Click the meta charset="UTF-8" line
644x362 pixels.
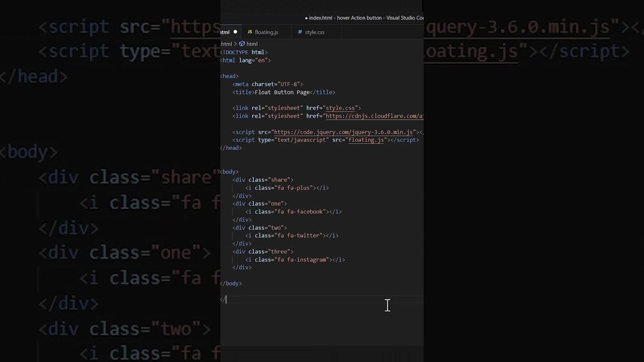pos(268,84)
